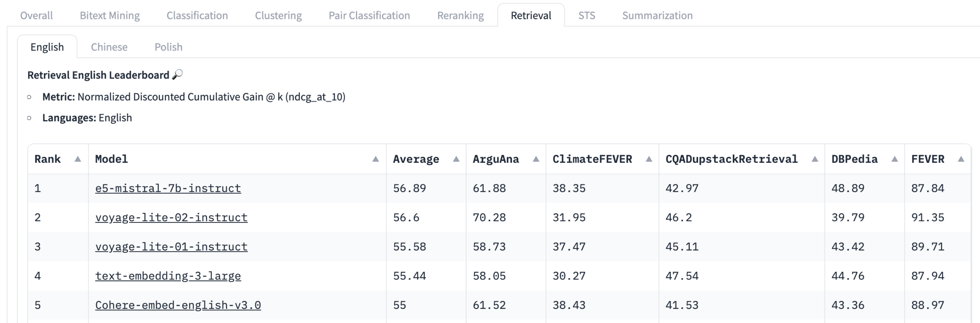This screenshot has height=323, width=980.
Task: Switch to the Summarization tab
Action: pyautogui.click(x=657, y=16)
